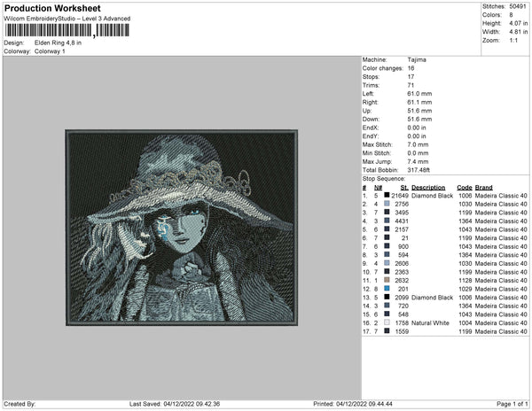The width and height of the screenshot is (532, 411).
Task: Click 'Wilcom EmbroideryStudio – Level 3 Advanced' text
Action: 67,19
